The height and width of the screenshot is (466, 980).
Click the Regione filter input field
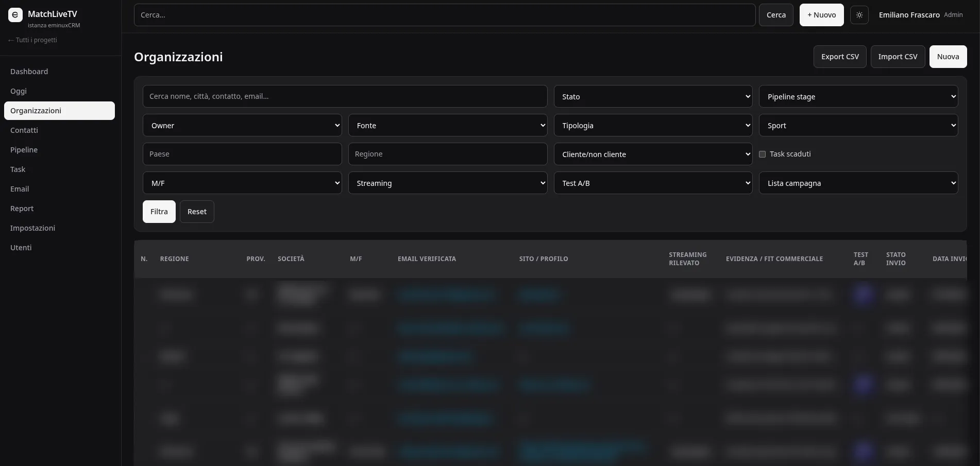[448, 154]
